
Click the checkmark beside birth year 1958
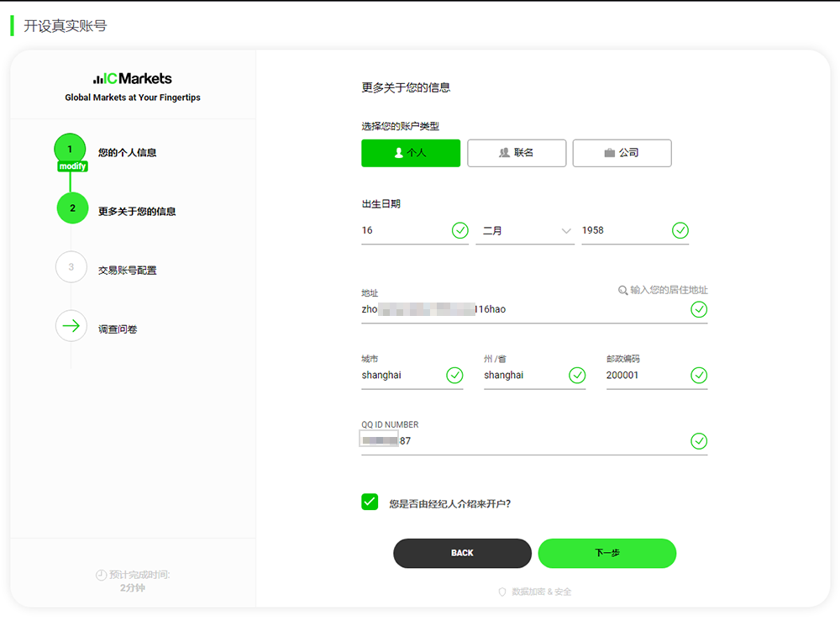[x=680, y=230]
